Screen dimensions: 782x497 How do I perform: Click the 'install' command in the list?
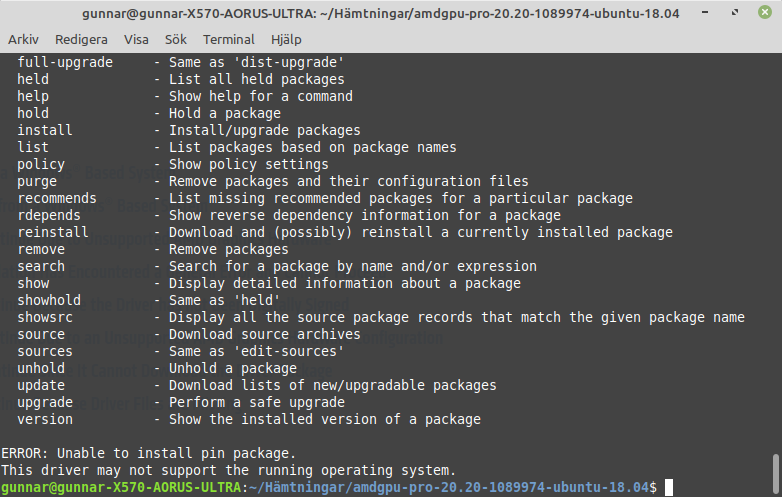45,130
